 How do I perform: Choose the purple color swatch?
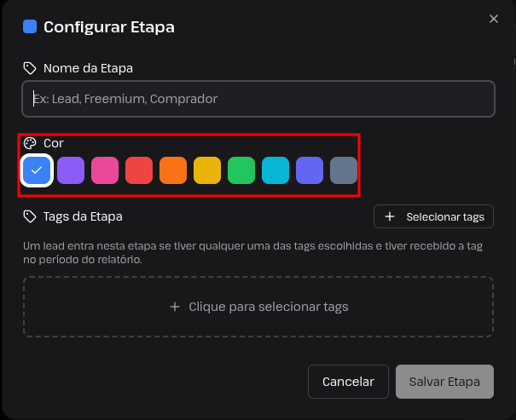coord(71,170)
